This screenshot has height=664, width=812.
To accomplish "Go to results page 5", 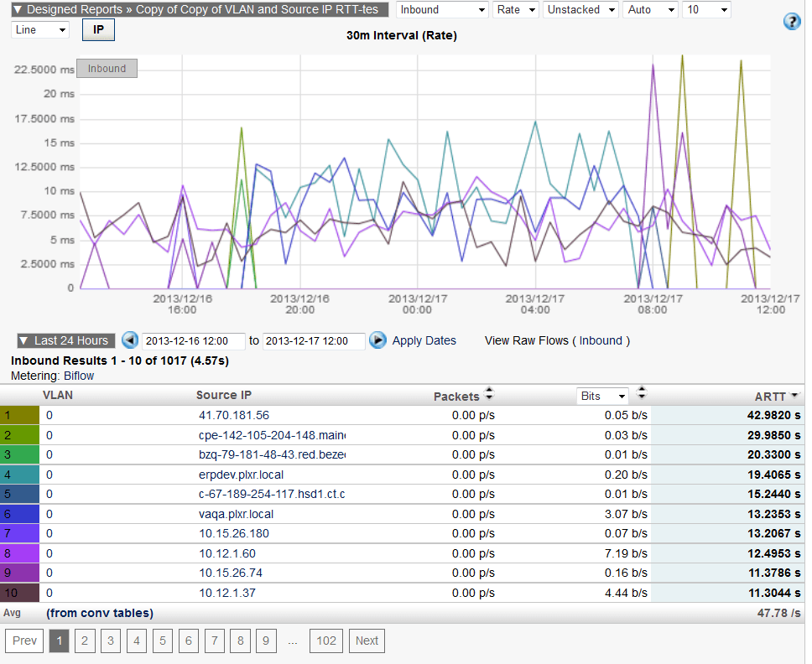I will 163,641.
